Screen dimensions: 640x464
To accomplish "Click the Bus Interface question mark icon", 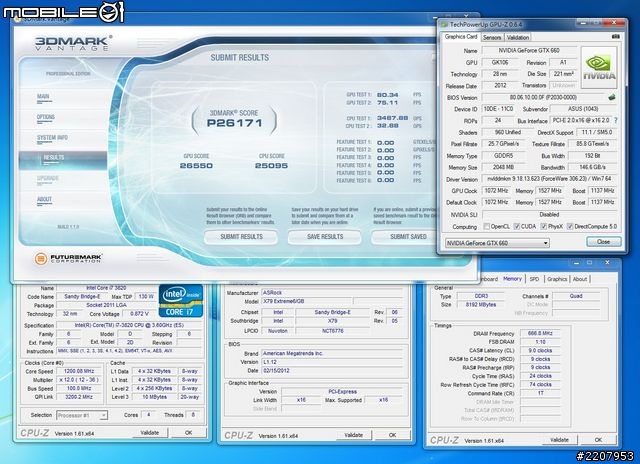I will [x=615, y=120].
